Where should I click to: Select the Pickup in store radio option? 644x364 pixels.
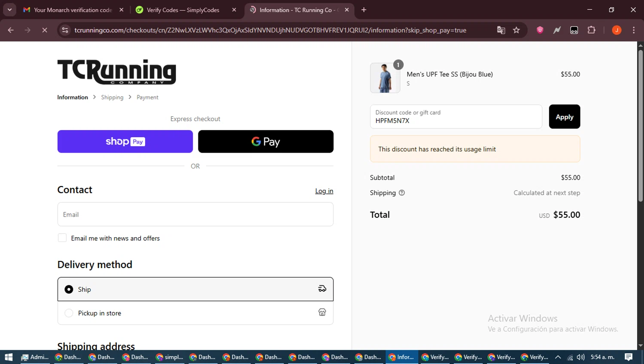(69, 313)
